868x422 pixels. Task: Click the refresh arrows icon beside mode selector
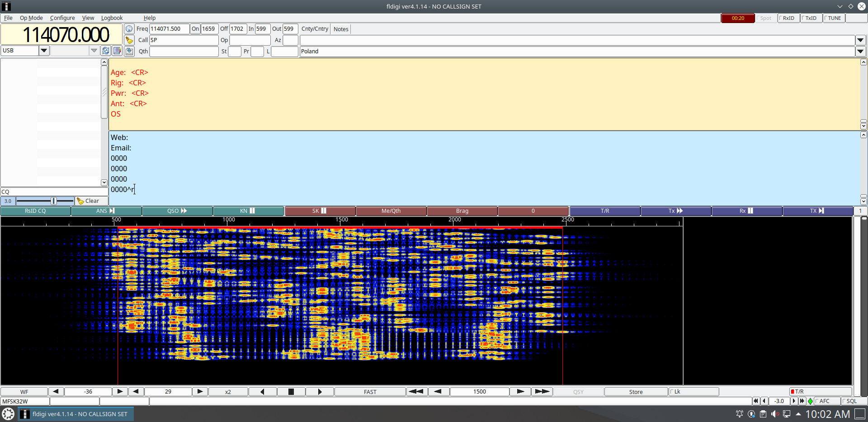pos(106,51)
